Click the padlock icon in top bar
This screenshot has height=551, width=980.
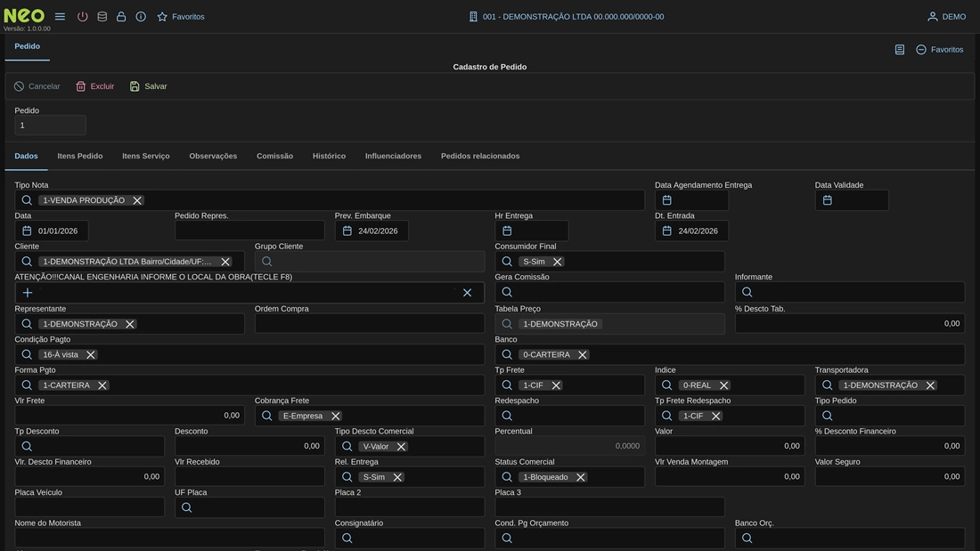121,17
